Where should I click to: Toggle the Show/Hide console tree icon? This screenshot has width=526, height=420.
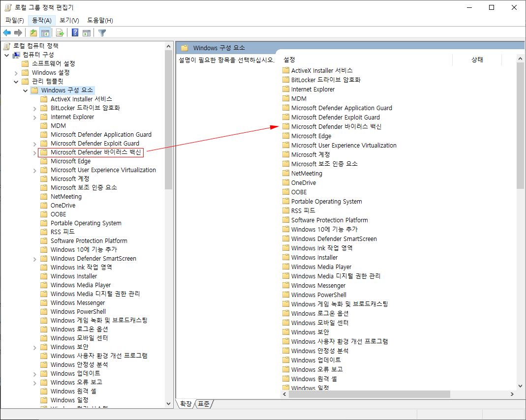click(x=45, y=32)
